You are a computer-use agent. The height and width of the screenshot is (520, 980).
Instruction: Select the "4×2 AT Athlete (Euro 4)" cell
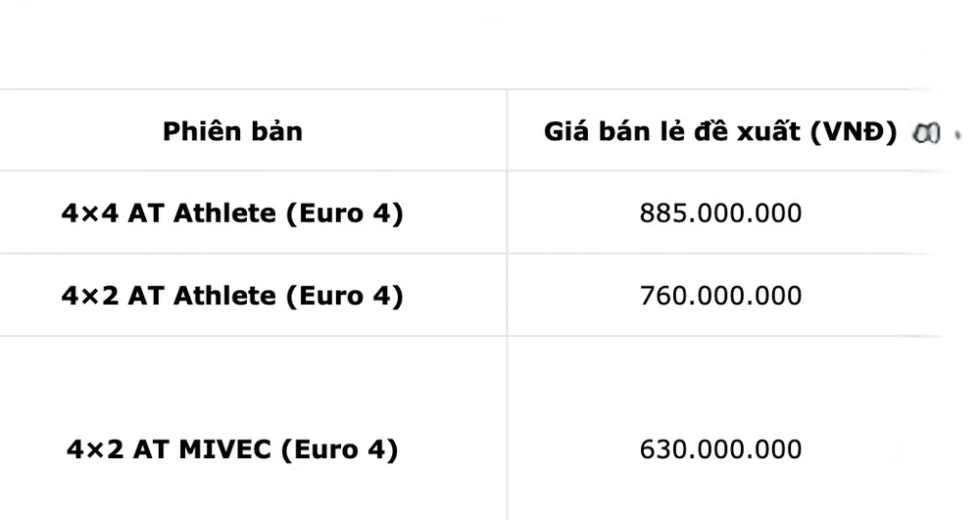click(232, 295)
